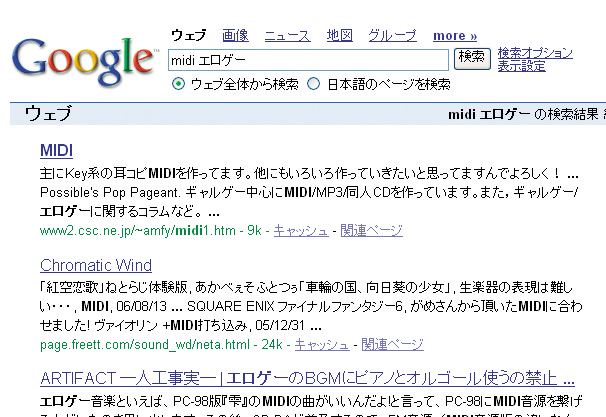
Task: Open the ニュース news tab
Action: click(x=288, y=36)
